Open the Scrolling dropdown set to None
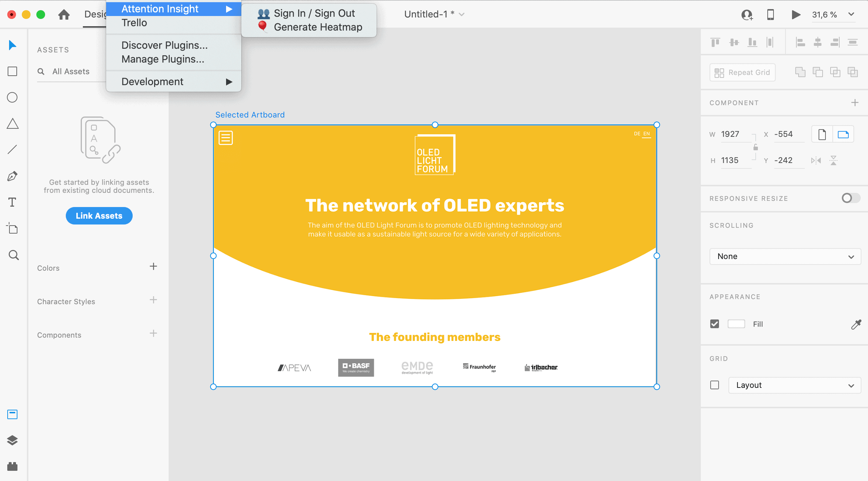Screen dimensions: 868x481 [x=785, y=257]
